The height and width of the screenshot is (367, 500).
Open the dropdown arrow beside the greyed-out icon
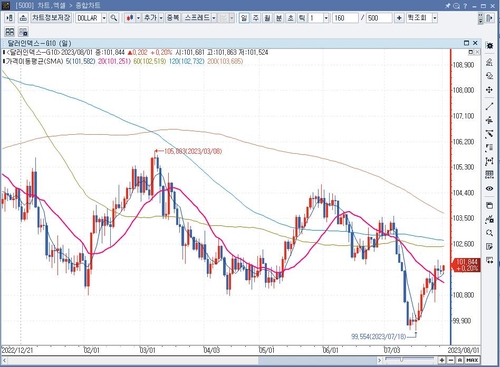232,18
